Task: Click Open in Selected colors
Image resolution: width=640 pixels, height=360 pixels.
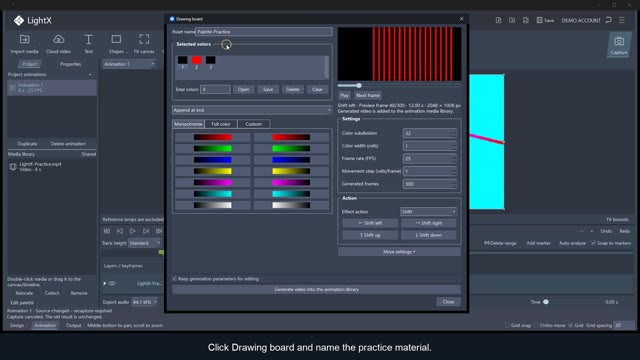Action: 244,89
